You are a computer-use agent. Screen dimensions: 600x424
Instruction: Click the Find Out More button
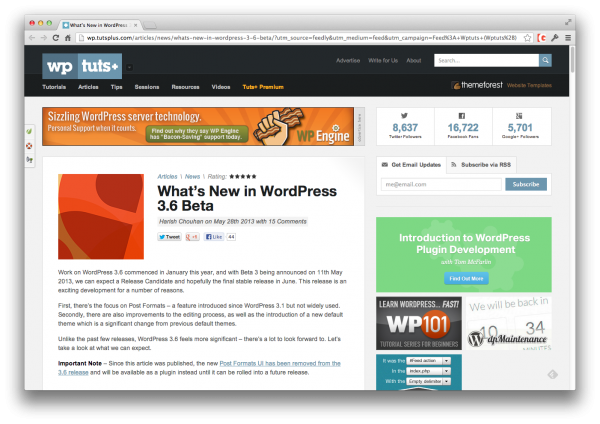pyautogui.click(x=460, y=278)
